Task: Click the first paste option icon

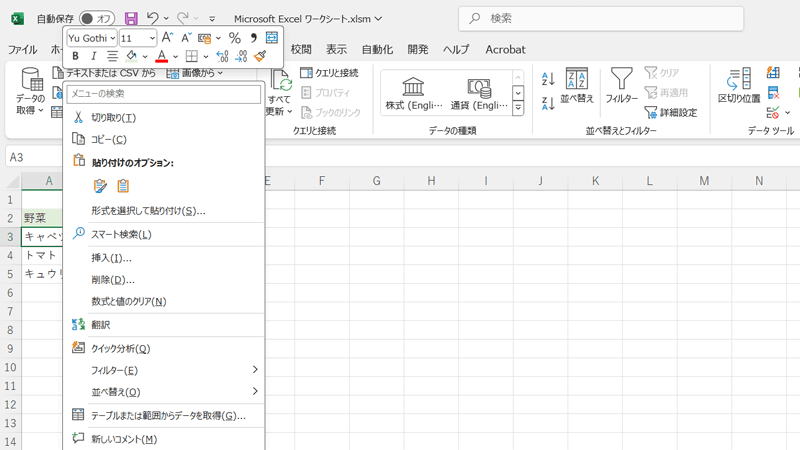Action: (x=101, y=186)
